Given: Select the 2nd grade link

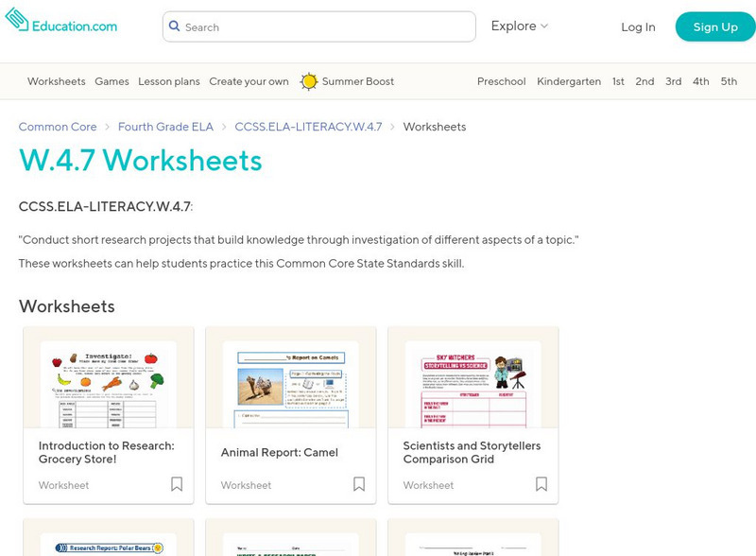Looking at the screenshot, I should tap(644, 81).
